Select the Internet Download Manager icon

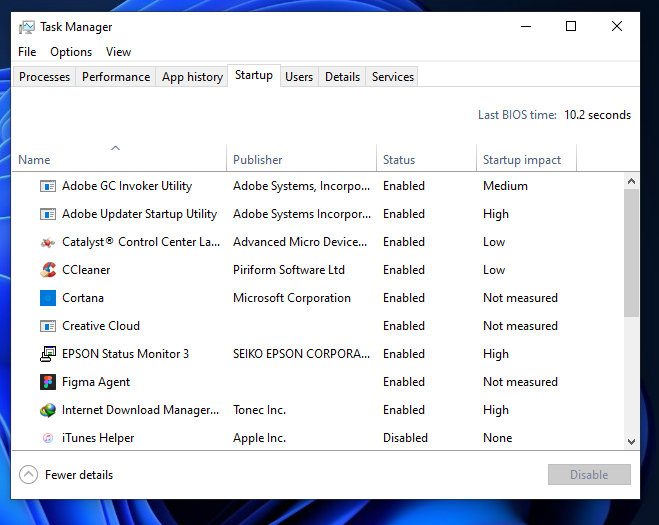(x=48, y=410)
